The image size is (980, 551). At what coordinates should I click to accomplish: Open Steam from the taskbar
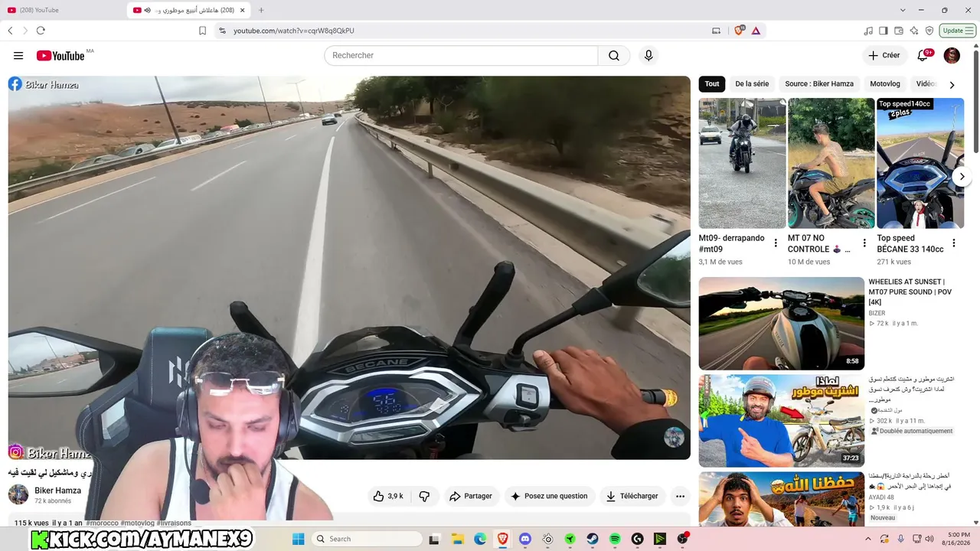coord(593,539)
